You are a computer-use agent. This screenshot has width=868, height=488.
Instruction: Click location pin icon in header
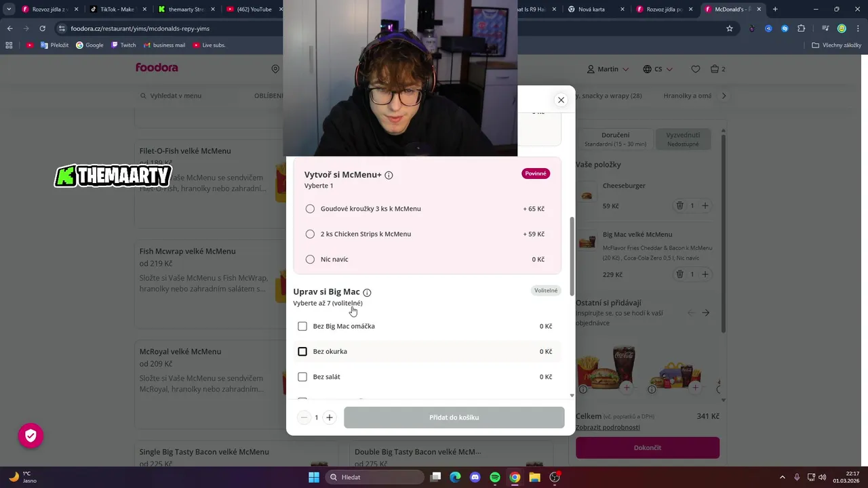275,69
